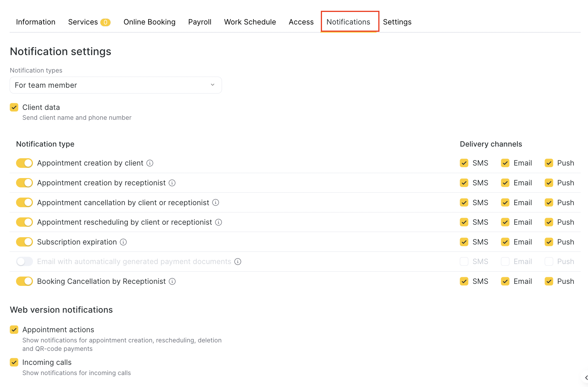Open the Payroll tab

click(x=200, y=22)
